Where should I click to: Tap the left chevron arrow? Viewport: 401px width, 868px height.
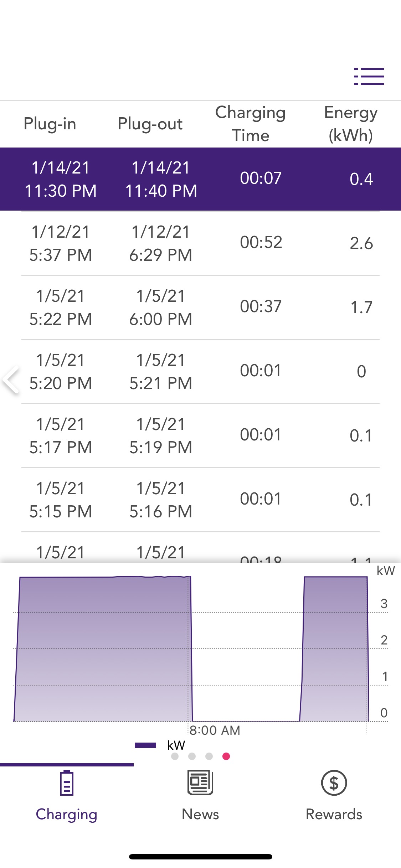[x=11, y=379]
